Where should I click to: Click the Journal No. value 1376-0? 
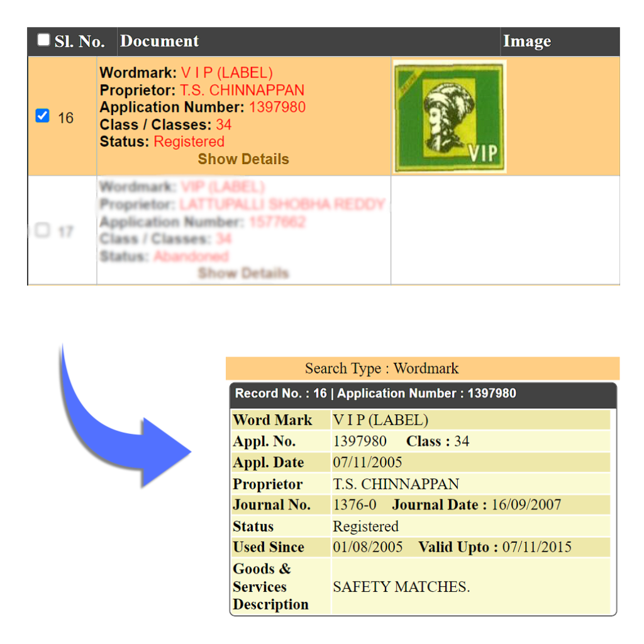click(x=355, y=505)
